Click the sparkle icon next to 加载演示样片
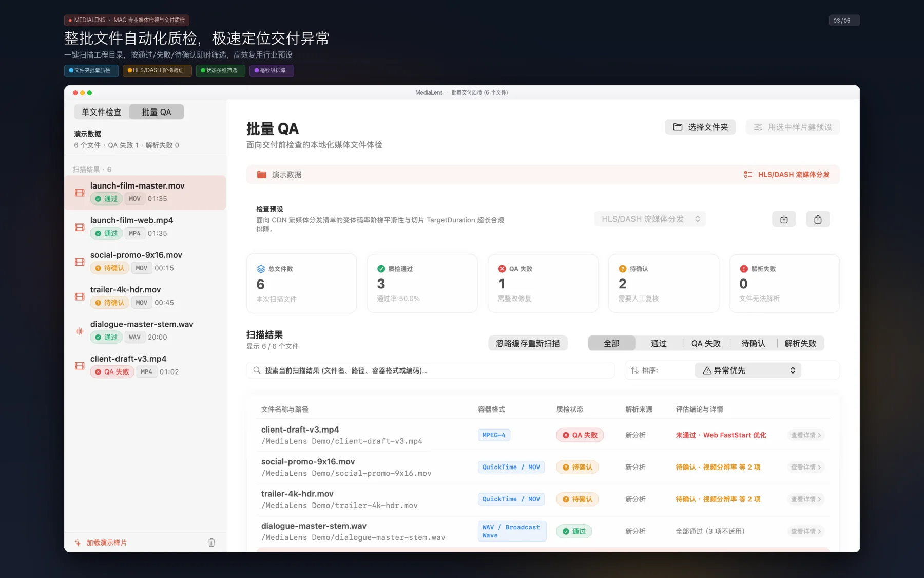 tap(78, 543)
